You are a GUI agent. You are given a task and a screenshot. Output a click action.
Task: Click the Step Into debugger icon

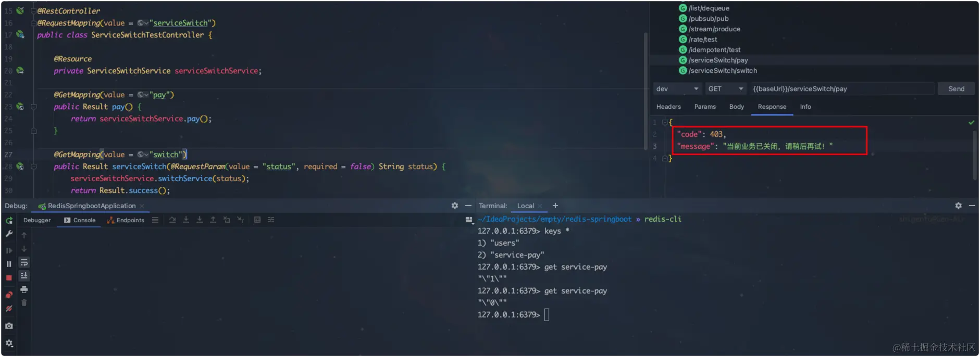[x=186, y=220]
